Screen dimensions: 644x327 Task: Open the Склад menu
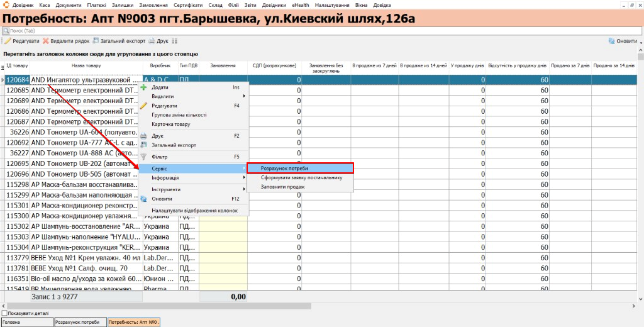(215, 5)
